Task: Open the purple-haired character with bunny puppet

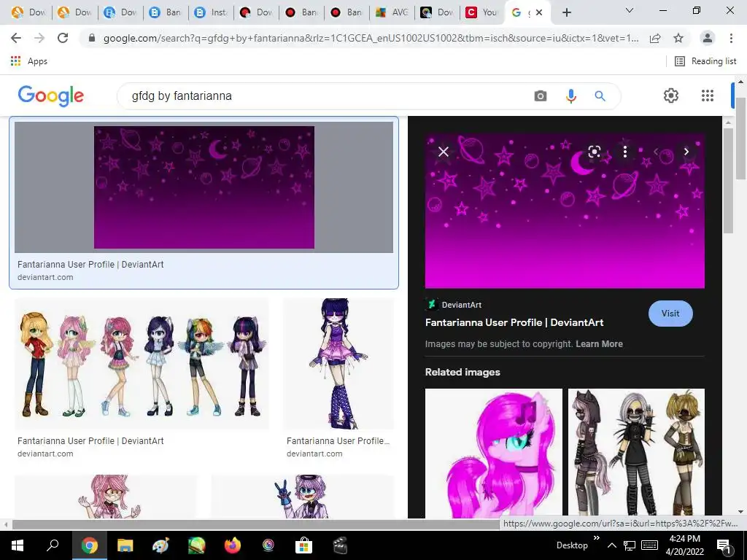Action: pyautogui.click(x=303, y=496)
